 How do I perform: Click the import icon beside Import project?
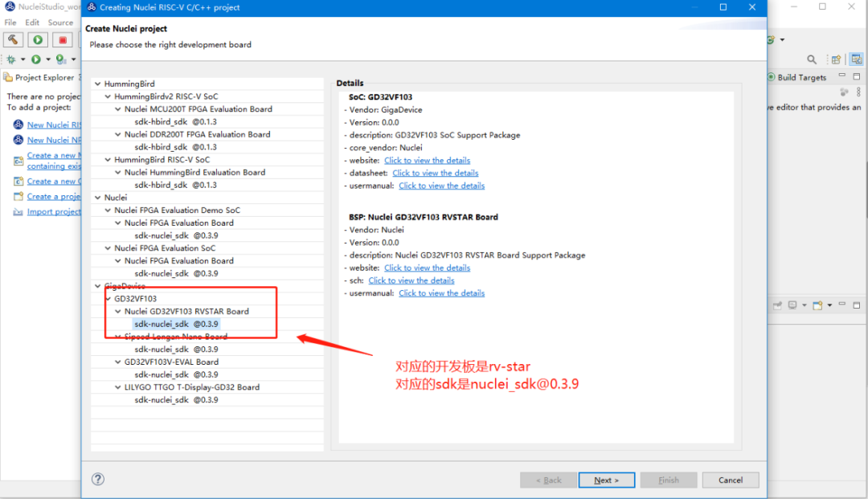tap(18, 211)
